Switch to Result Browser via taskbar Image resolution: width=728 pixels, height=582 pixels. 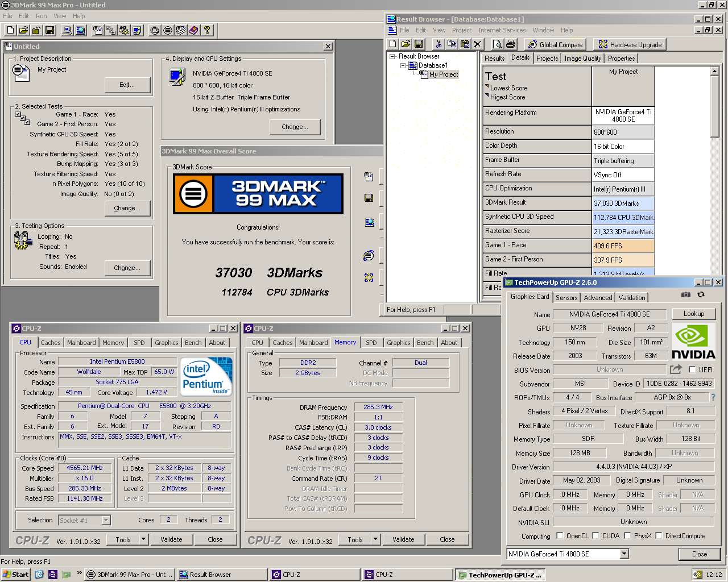(222, 575)
